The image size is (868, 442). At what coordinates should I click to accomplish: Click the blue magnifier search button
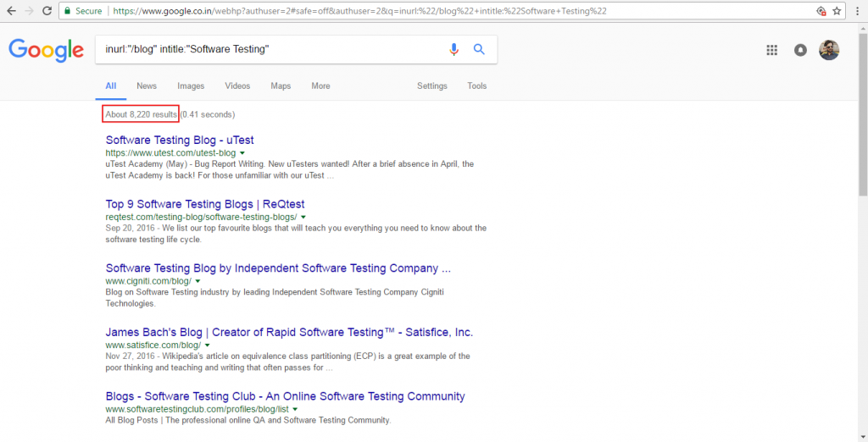tap(479, 49)
